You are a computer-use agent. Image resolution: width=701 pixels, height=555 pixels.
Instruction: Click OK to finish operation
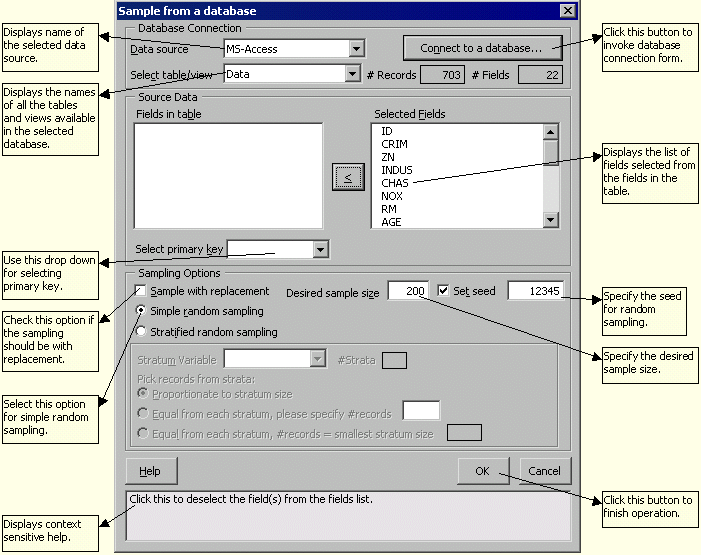[484, 471]
